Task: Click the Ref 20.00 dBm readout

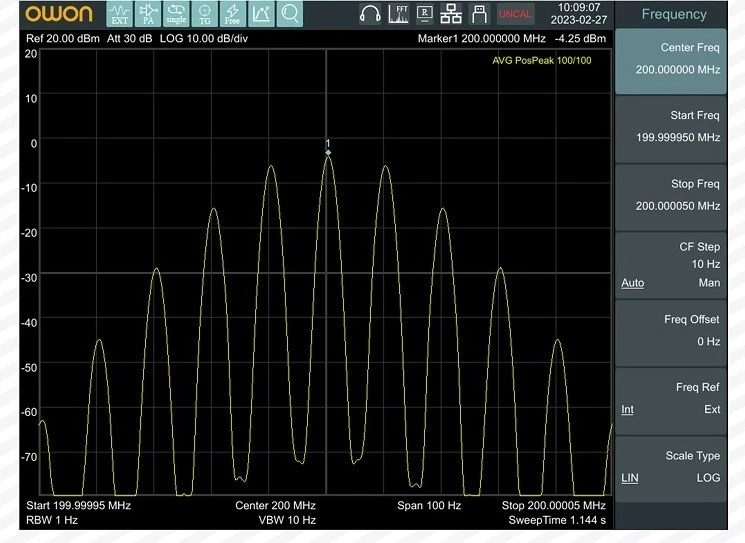Action: 63,38
